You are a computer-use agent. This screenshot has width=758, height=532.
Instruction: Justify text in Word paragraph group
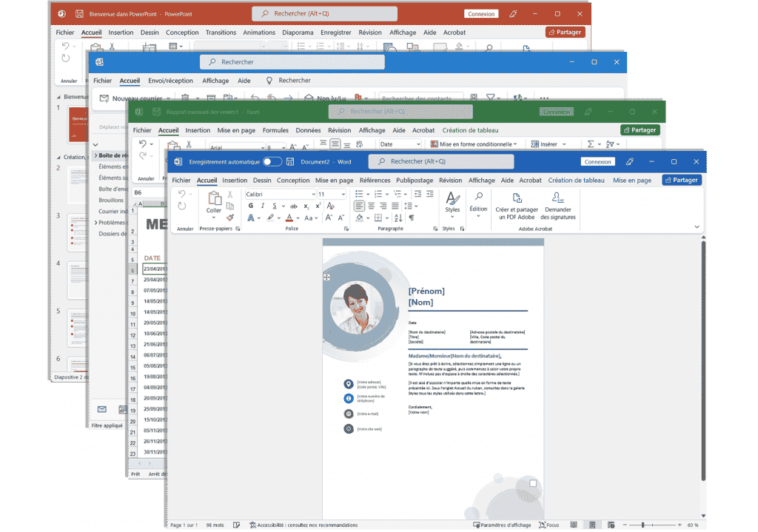coord(395,206)
